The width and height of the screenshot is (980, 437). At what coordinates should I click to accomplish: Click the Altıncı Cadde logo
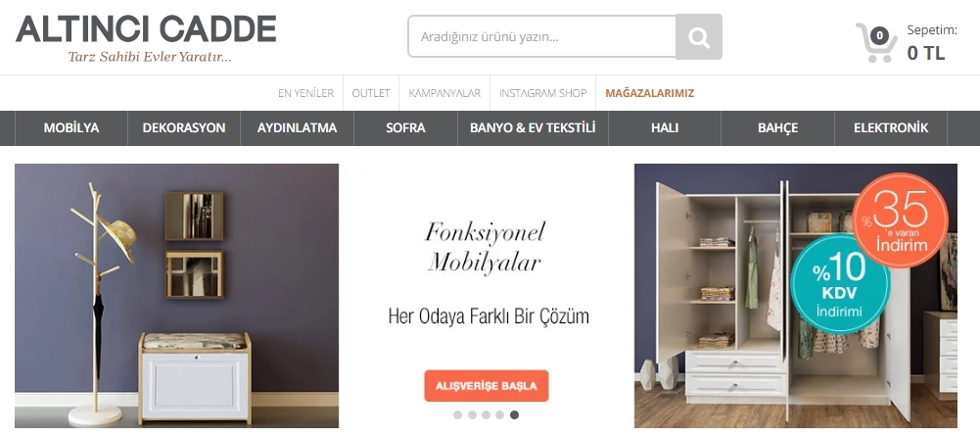tap(146, 37)
